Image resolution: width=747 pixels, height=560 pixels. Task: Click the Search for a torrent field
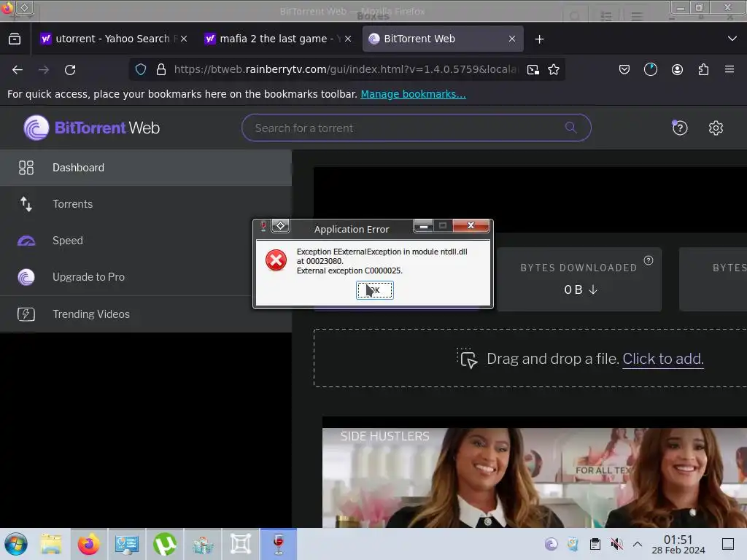coord(416,128)
